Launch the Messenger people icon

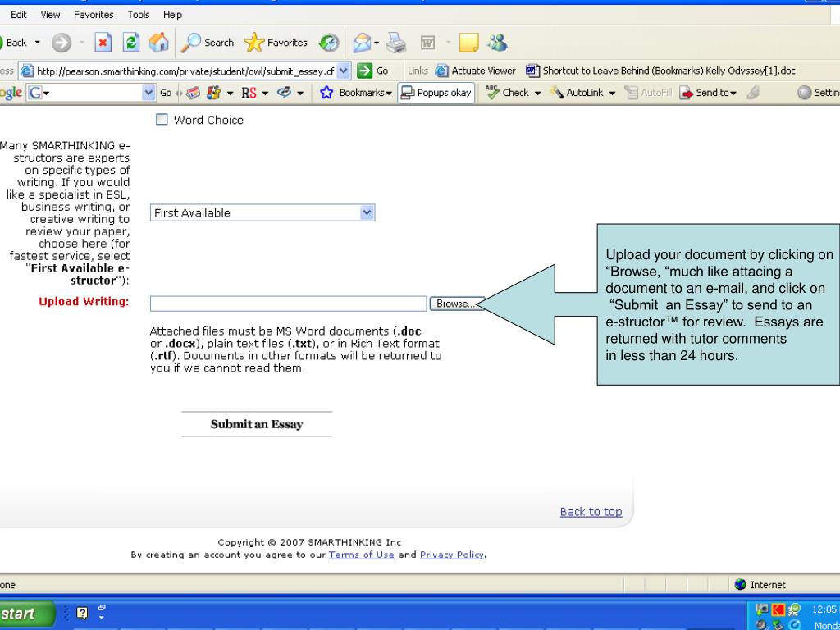(x=497, y=43)
